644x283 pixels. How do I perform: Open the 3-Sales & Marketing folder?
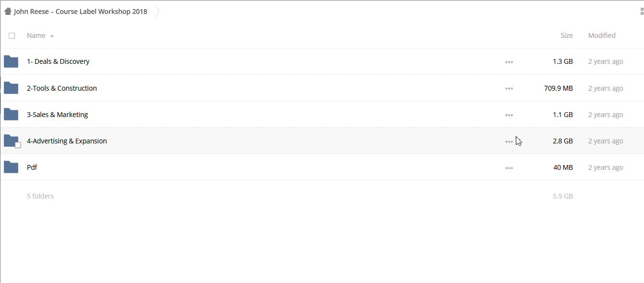[x=57, y=115]
